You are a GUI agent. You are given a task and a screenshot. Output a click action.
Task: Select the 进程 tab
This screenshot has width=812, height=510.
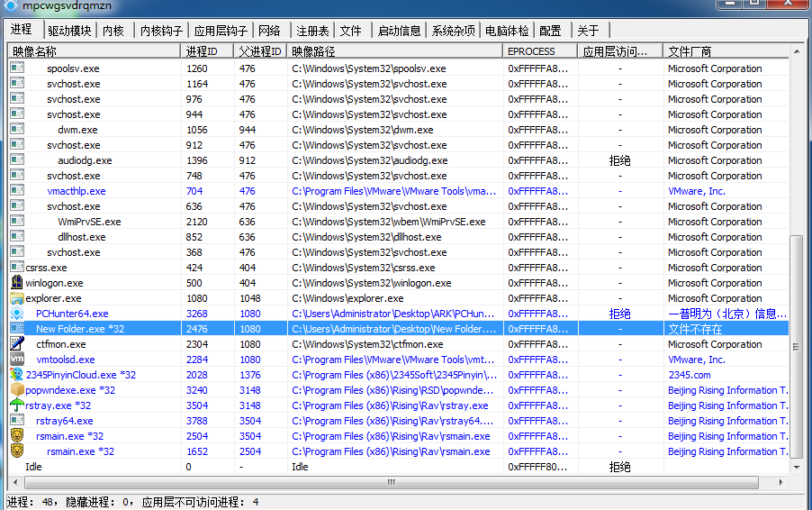click(22, 29)
